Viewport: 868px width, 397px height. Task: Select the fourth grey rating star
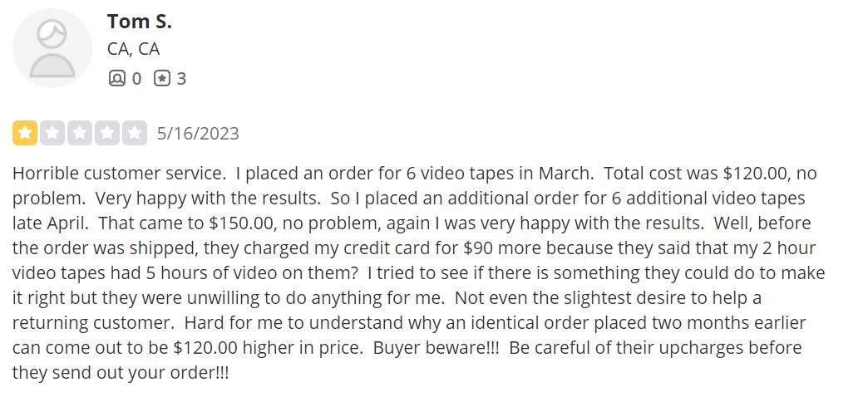106,133
